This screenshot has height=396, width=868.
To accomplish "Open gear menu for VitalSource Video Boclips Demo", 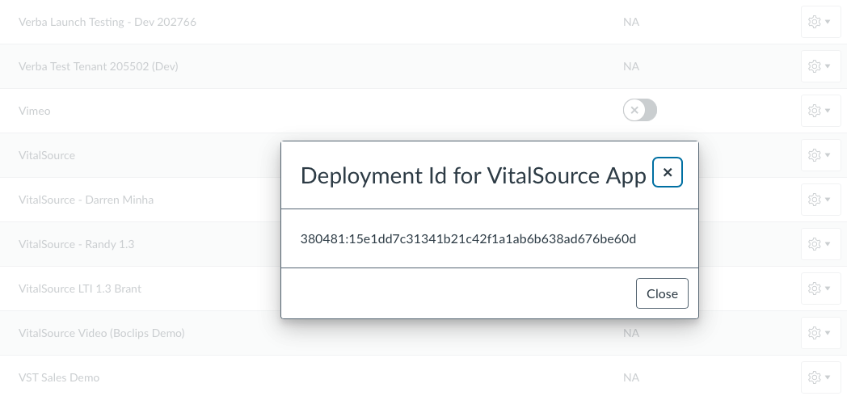I will [x=820, y=333].
